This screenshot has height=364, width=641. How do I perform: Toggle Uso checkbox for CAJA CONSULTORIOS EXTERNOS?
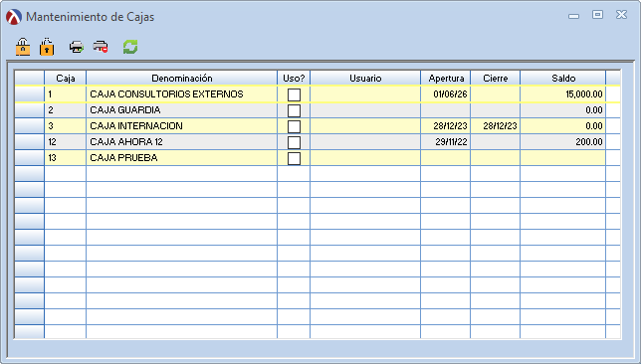tap(294, 94)
